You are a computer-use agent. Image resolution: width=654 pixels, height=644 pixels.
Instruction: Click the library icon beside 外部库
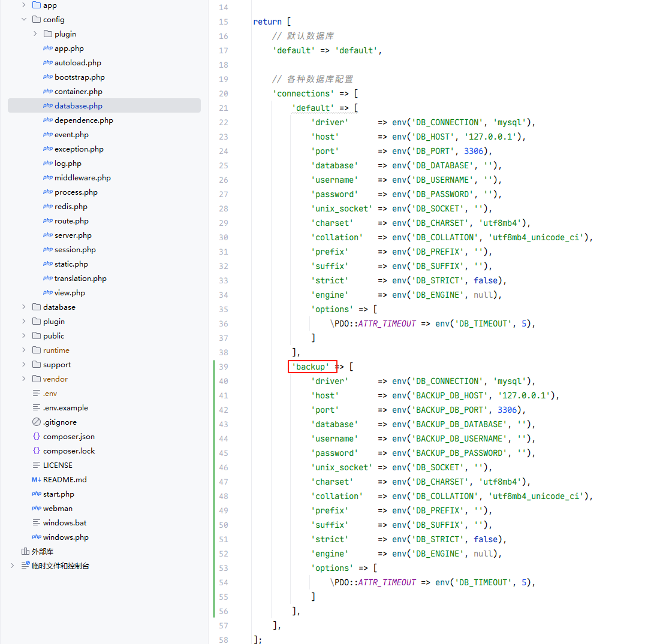click(x=25, y=552)
